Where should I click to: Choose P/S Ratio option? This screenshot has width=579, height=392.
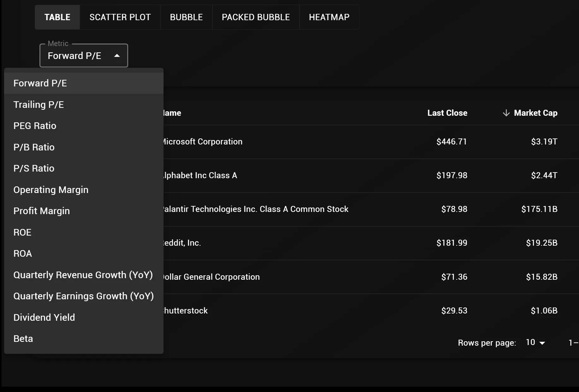tap(84, 168)
